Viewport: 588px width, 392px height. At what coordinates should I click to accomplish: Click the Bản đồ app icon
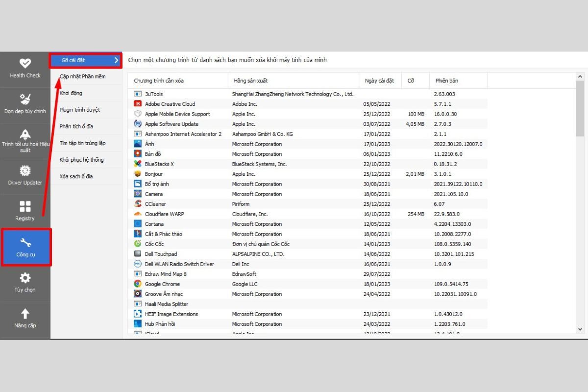(x=138, y=154)
